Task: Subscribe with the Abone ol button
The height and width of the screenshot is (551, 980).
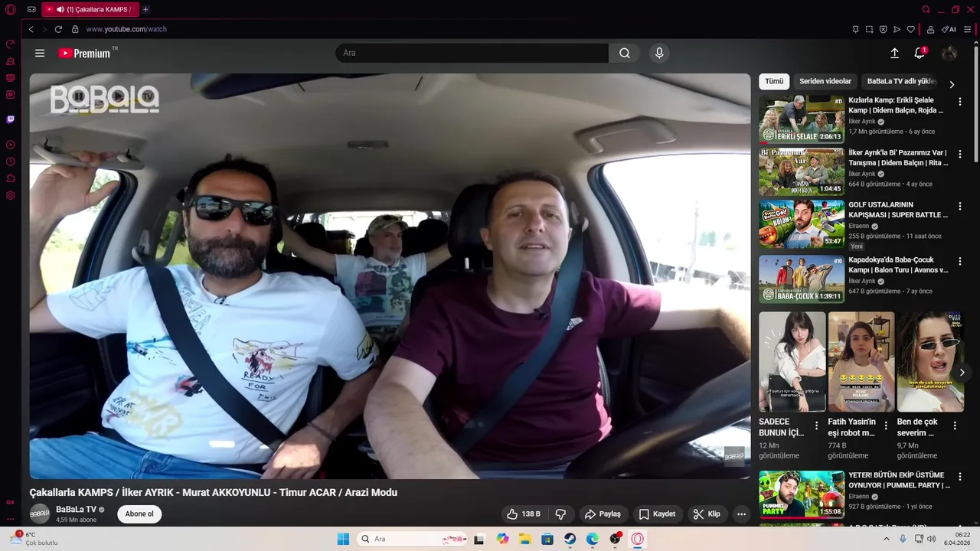Action: 139,514
